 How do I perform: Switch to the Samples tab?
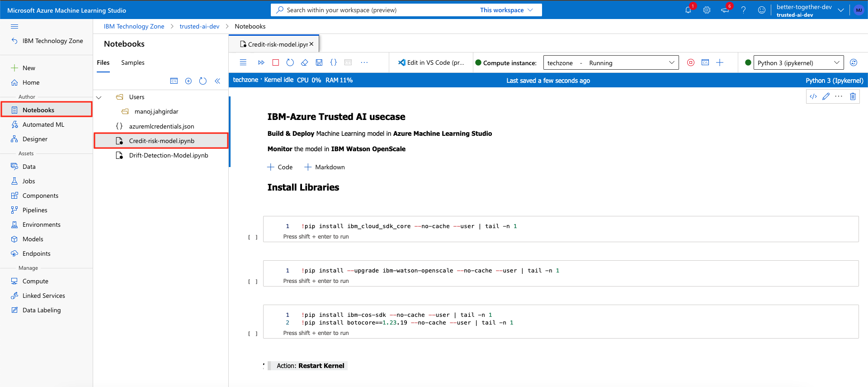tap(133, 62)
